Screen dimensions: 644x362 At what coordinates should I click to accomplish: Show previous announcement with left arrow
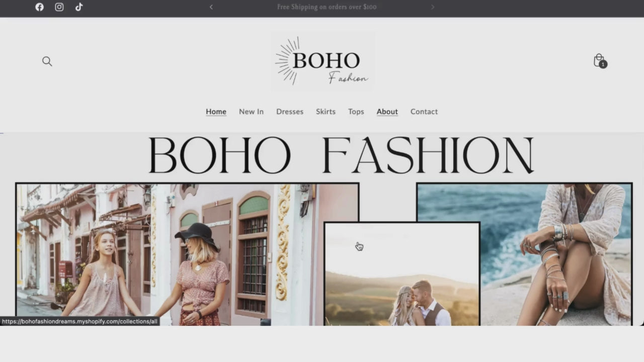211,7
